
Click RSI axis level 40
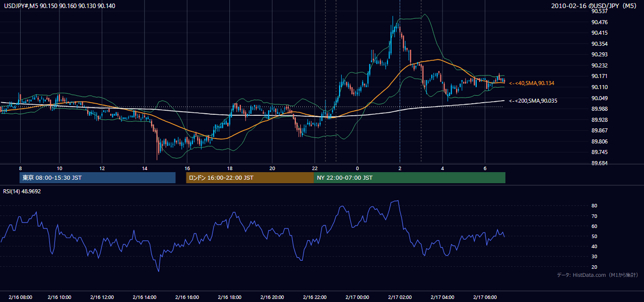tap(594, 246)
